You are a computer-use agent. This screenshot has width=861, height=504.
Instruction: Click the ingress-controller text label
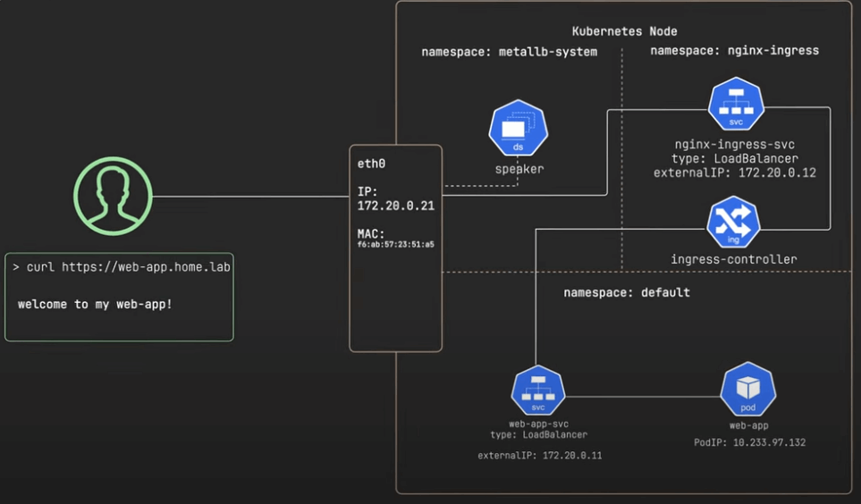tap(733, 259)
